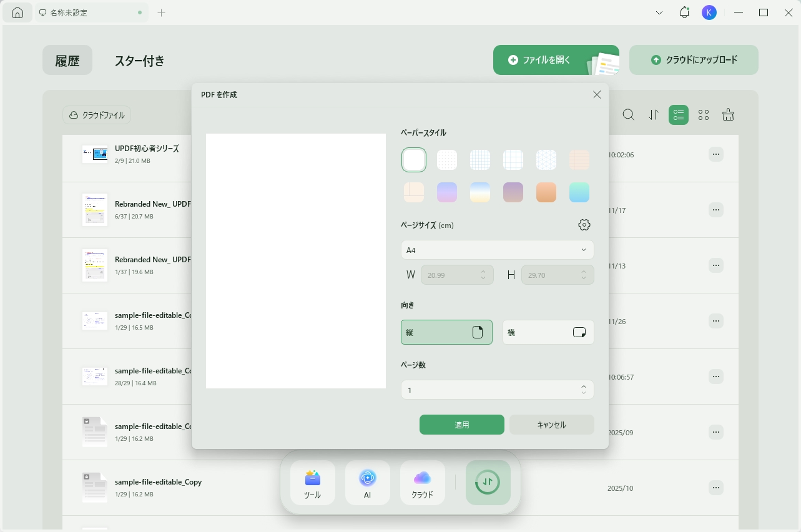Select the blank white paper style
The image size is (801, 532).
(414, 160)
